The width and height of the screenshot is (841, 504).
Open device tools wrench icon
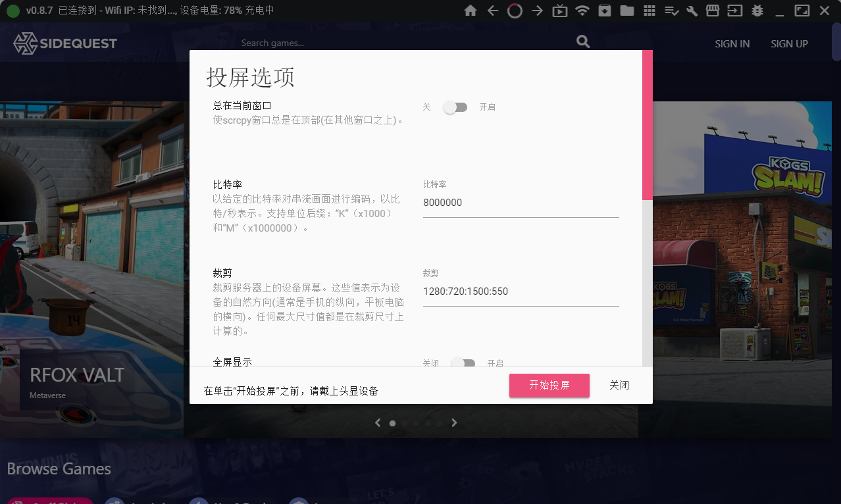[x=692, y=11]
